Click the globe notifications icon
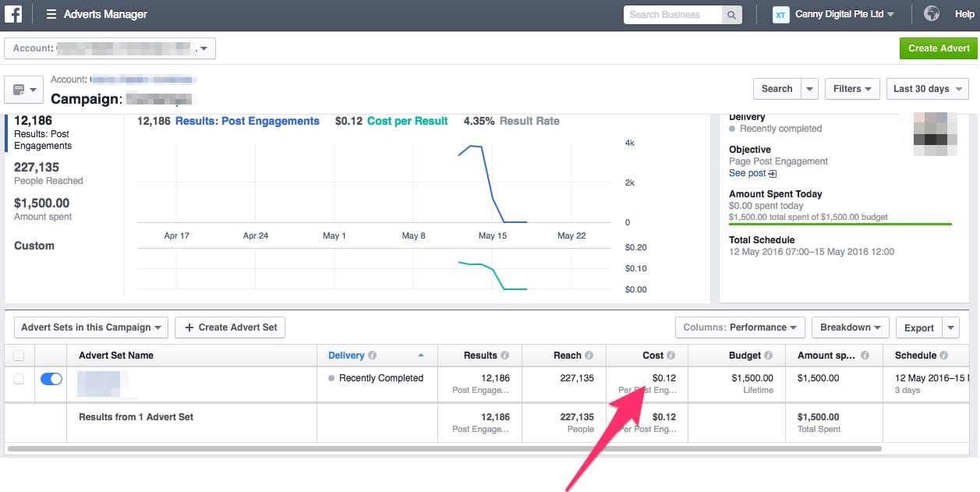The width and height of the screenshot is (980, 492). click(931, 14)
